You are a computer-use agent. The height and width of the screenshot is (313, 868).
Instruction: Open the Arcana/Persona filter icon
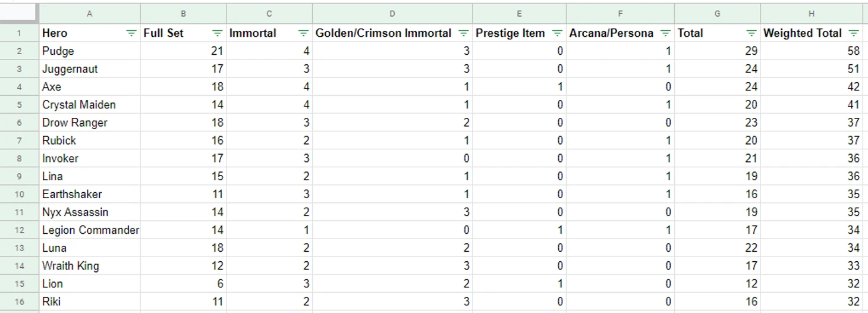pyautogui.click(x=665, y=33)
